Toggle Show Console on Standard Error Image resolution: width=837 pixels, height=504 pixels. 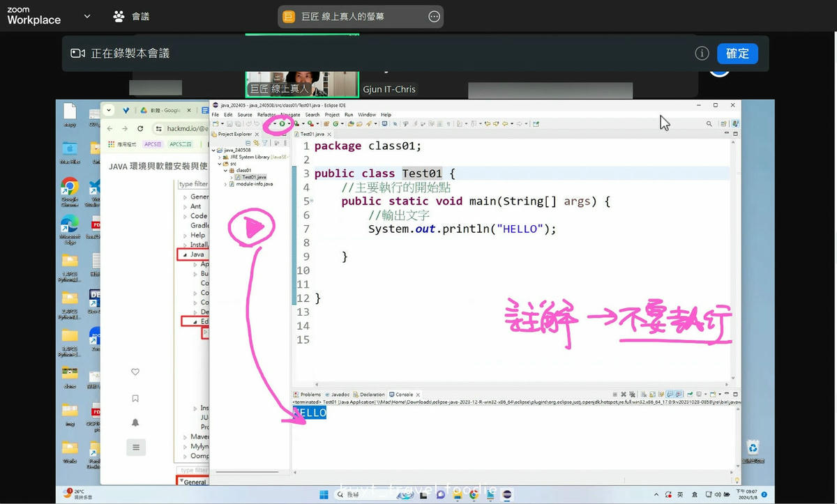678,395
